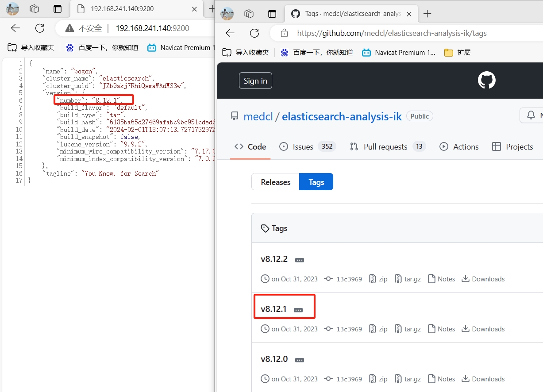Open 导入收藏夹 bookmark in the GitHub window
This screenshot has width=543, height=392.
click(246, 53)
